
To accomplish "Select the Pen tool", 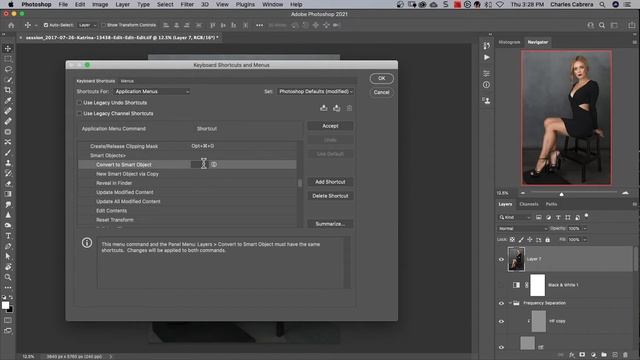I will 8,246.
